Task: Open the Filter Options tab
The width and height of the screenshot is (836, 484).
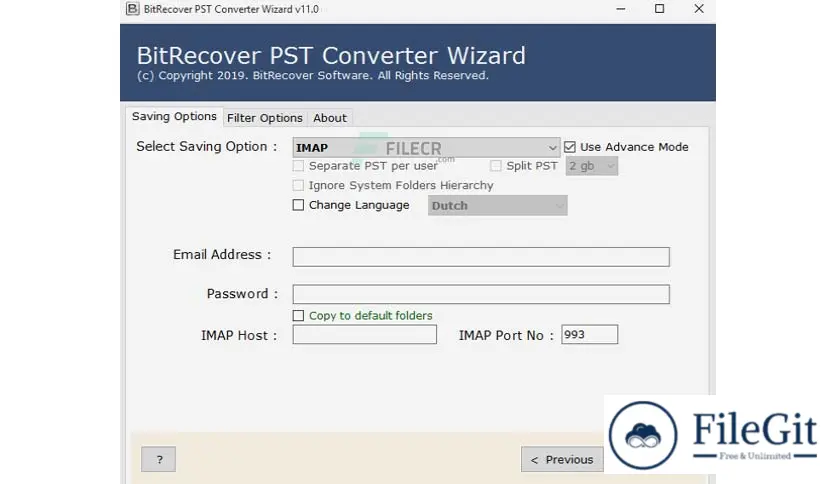Action: pyautogui.click(x=265, y=118)
